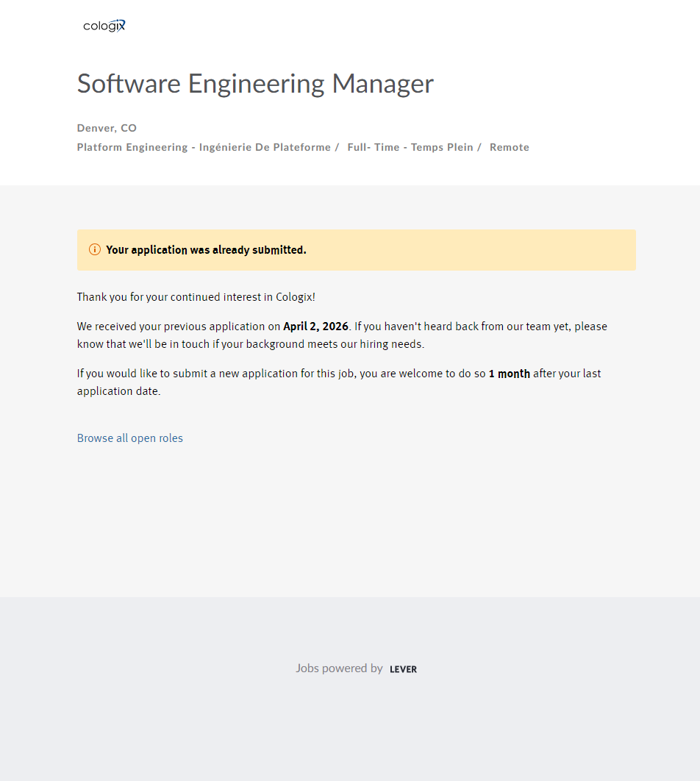Screen dimensions: 700x781
Task: Click the application already submitted message text
Action: pyautogui.click(x=206, y=250)
